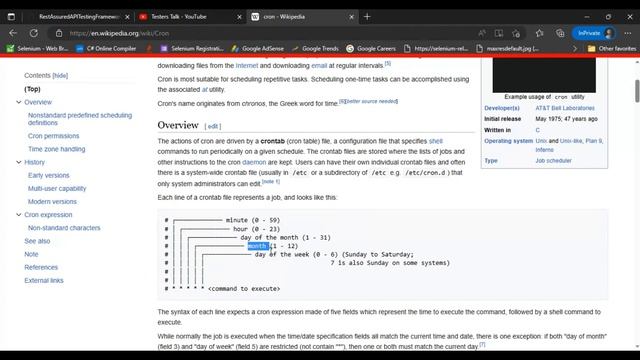View site information via the lock icon
640x360 pixels.
coord(59,33)
